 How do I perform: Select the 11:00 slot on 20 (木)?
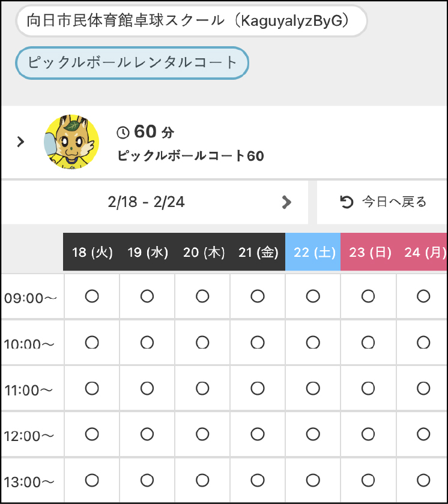pyautogui.click(x=202, y=388)
